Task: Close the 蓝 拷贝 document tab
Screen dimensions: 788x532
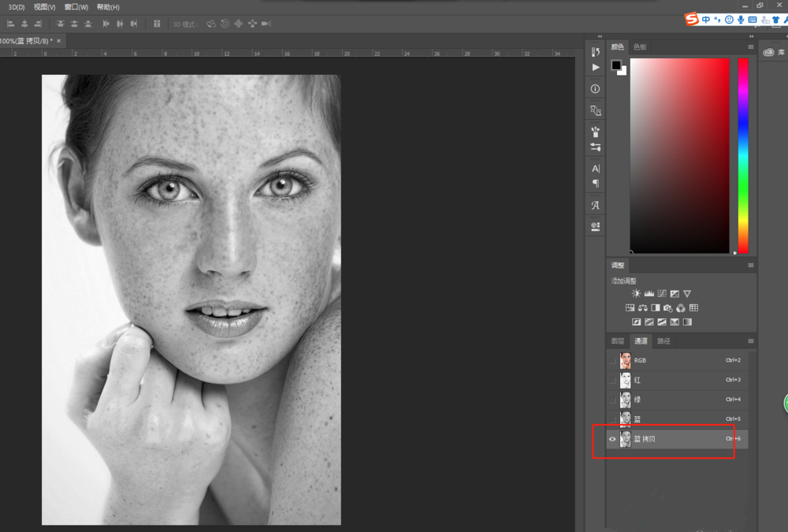Action: tap(58, 40)
